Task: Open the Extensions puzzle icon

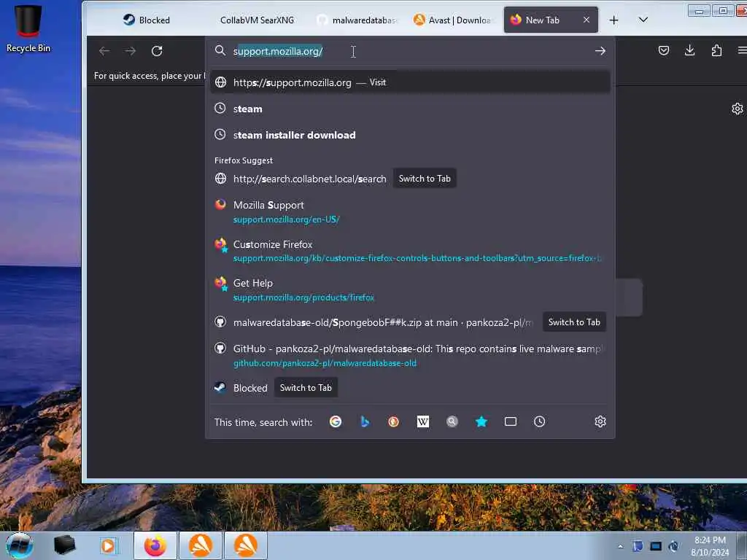Action: [x=716, y=51]
